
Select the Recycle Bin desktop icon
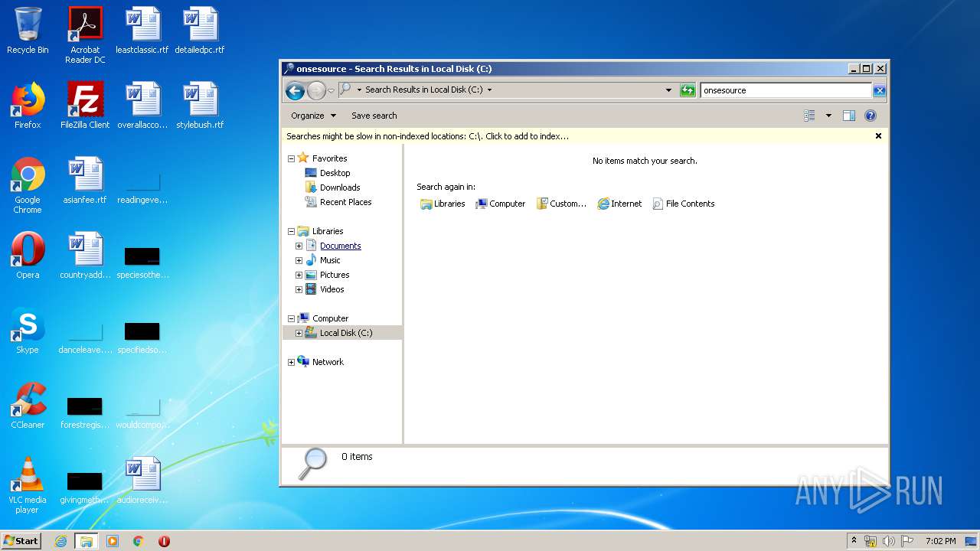[28, 31]
